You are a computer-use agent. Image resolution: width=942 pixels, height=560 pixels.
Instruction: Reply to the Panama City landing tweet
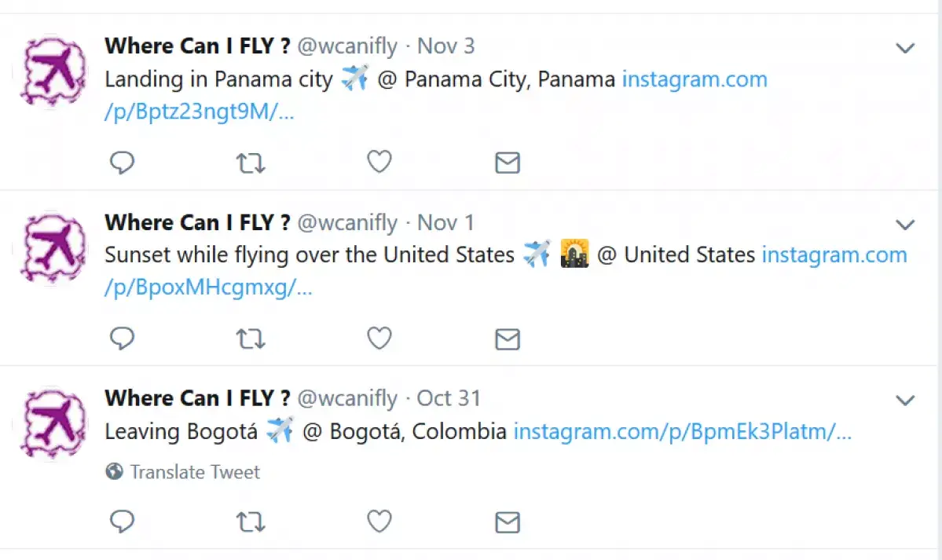122,163
